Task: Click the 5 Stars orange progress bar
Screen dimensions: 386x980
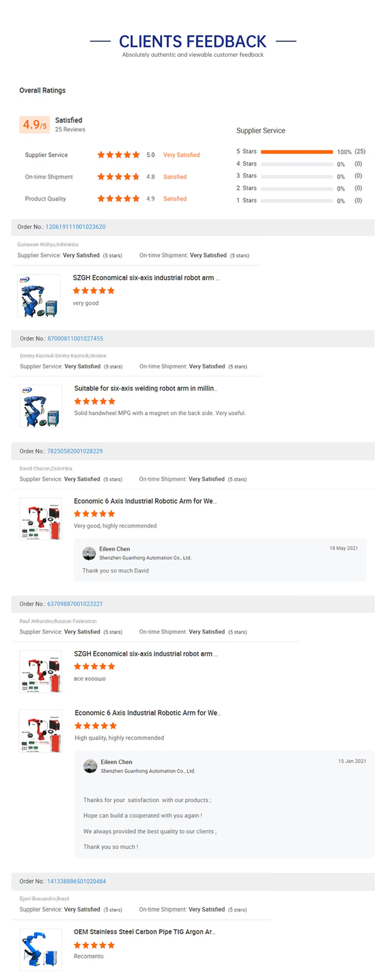Action: point(297,152)
